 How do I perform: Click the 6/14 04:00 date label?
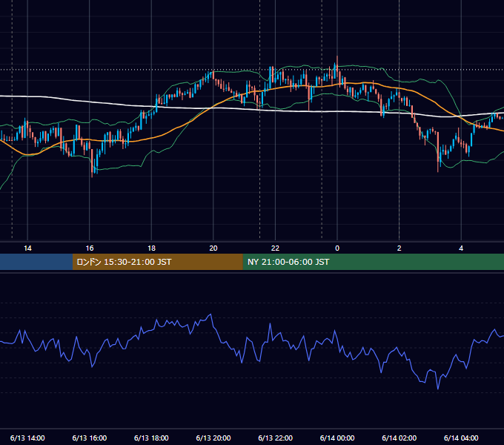click(461, 438)
